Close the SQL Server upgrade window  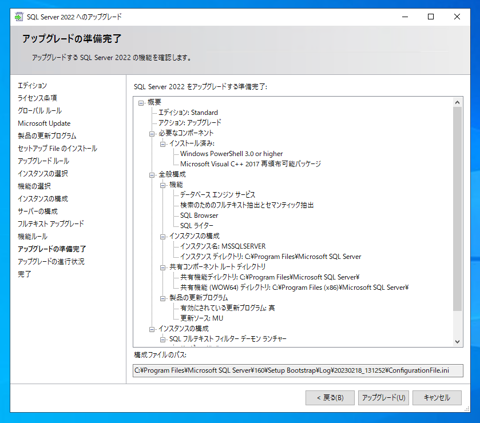click(x=457, y=17)
